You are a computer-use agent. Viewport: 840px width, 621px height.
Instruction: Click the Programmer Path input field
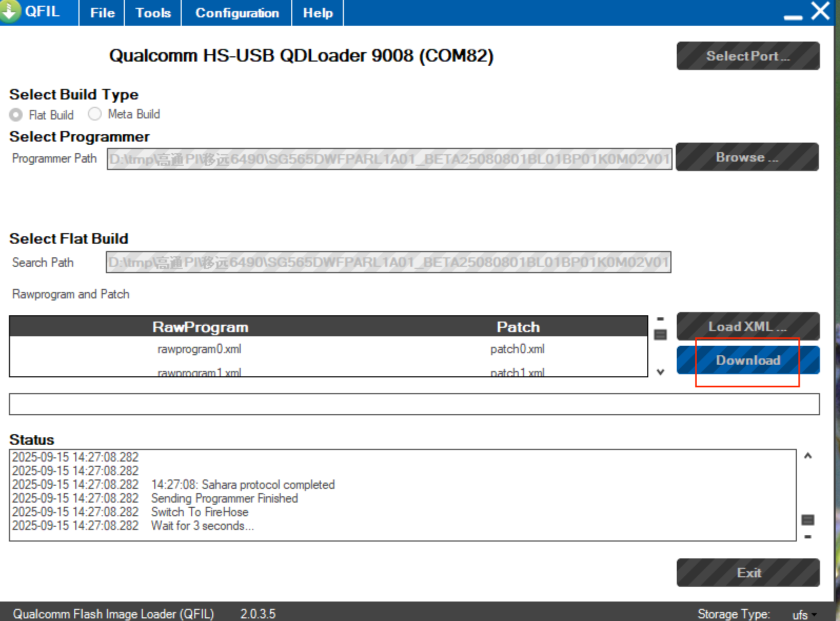(x=390, y=159)
